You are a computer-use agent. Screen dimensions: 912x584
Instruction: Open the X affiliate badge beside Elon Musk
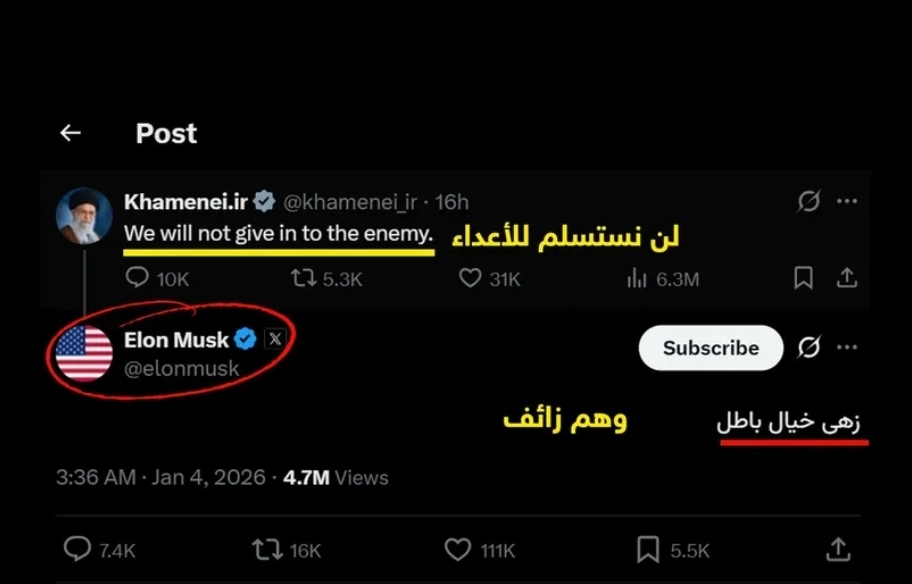[275, 339]
